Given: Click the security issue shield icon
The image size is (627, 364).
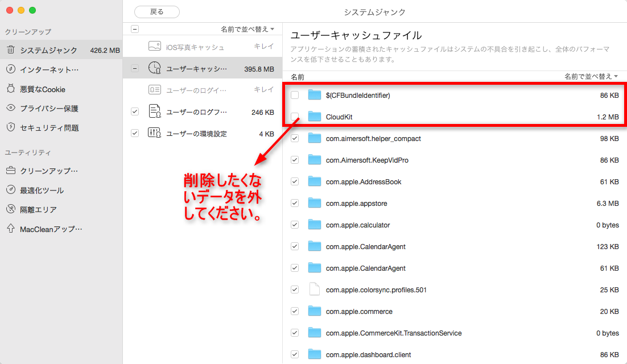Looking at the screenshot, I should (x=11, y=127).
